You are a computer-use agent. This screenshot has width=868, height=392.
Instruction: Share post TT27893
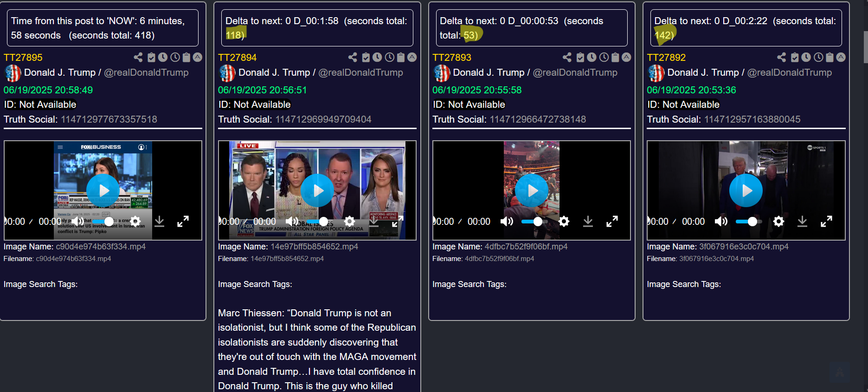click(567, 57)
